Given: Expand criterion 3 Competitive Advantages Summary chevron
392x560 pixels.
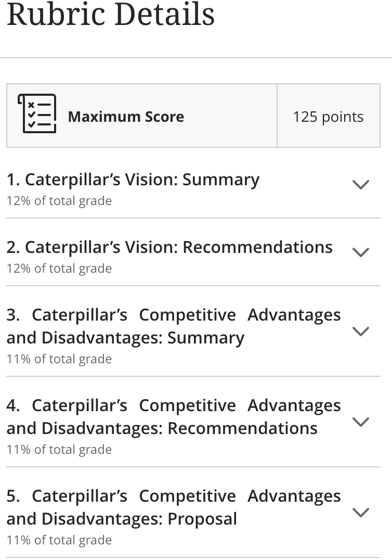Looking at the screenshot, I should pos(361,332).
